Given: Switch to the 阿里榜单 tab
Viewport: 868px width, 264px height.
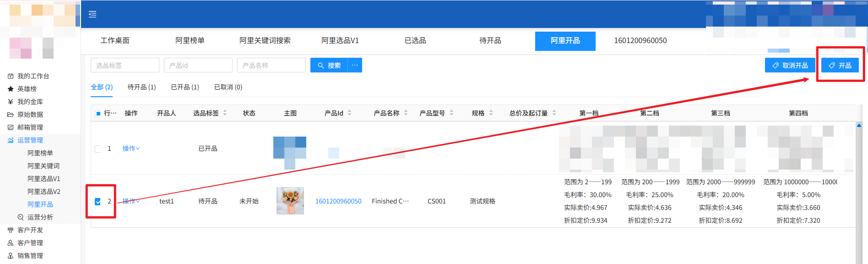Looking at the screenshot, I should pos(190,41).
